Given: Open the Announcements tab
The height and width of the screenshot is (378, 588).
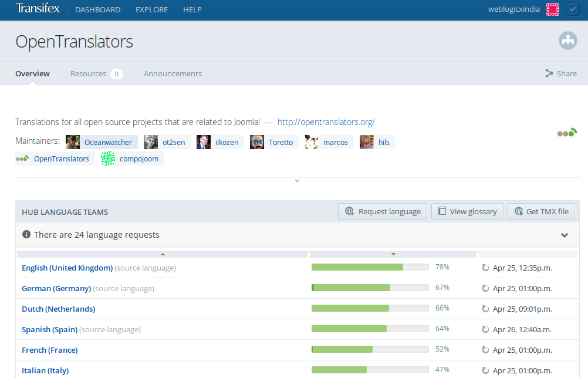Looking at the screenshot, I should coord(173,74).
